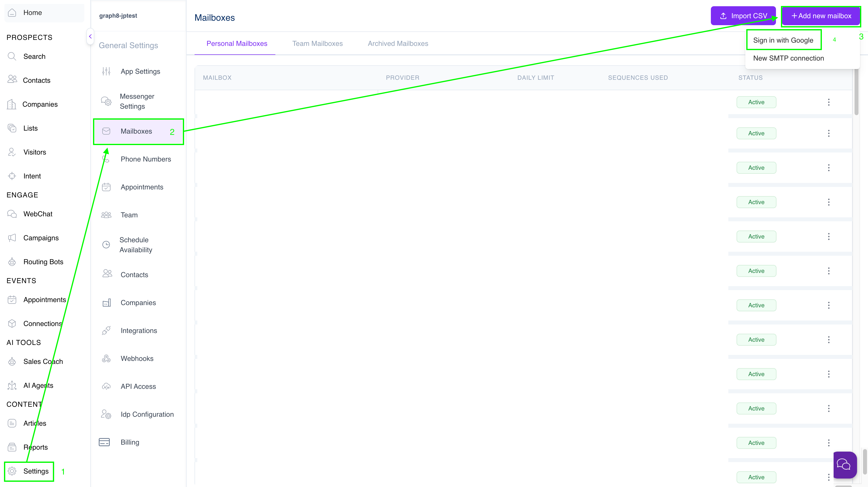
Task: Click the Routing Bots robot icon
Action: coord(12,262)
